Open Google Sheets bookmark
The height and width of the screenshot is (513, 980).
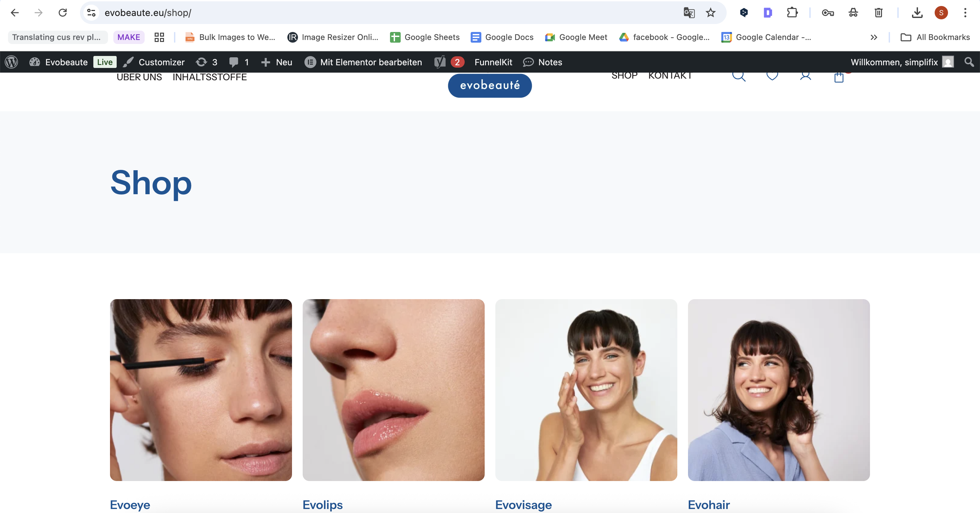click(425, 37)
